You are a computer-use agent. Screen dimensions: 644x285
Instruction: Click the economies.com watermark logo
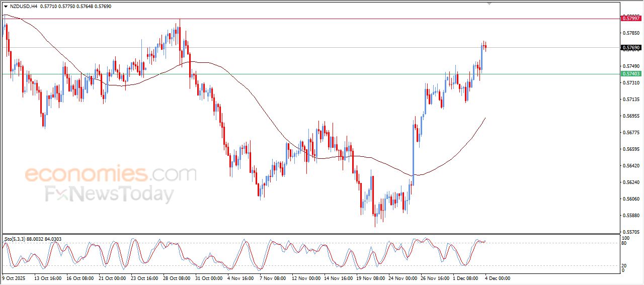pos(110,174)
